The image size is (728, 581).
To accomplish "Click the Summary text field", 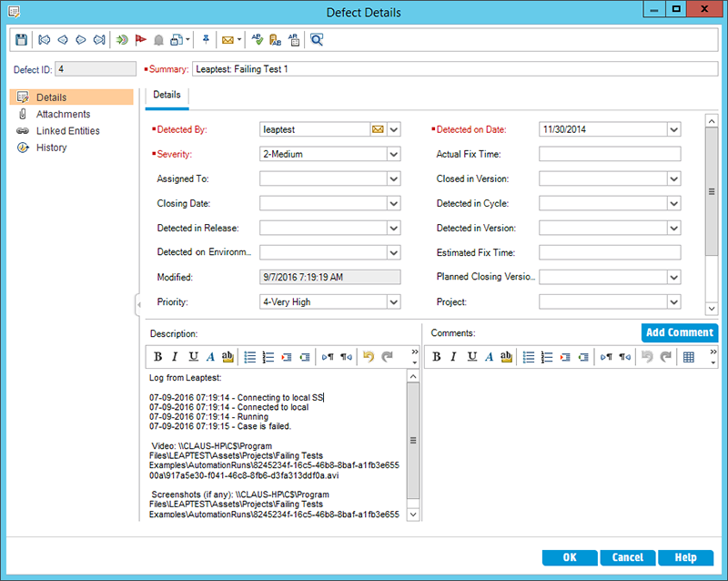I will (x=455, y=69).
